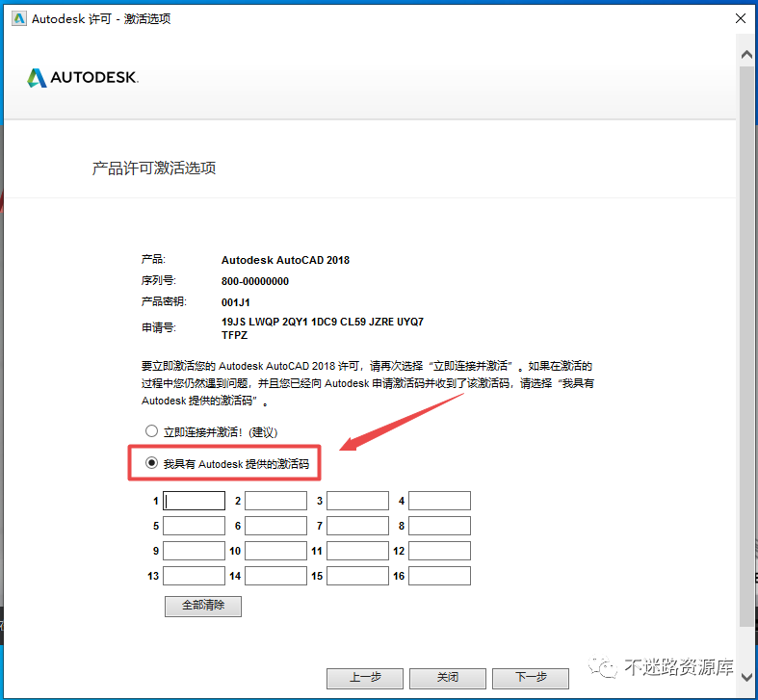The height and width of the screenshot is (700, 758).
Task: Click the product key 001J1
Action: click(x=236, y=302)
